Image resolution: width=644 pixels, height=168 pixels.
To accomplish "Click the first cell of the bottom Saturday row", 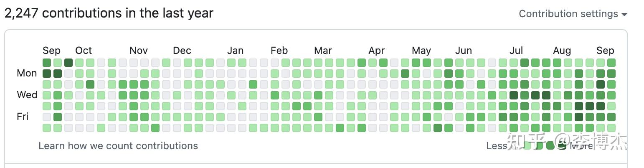I will pyautogui.click(x=47, y=128).
